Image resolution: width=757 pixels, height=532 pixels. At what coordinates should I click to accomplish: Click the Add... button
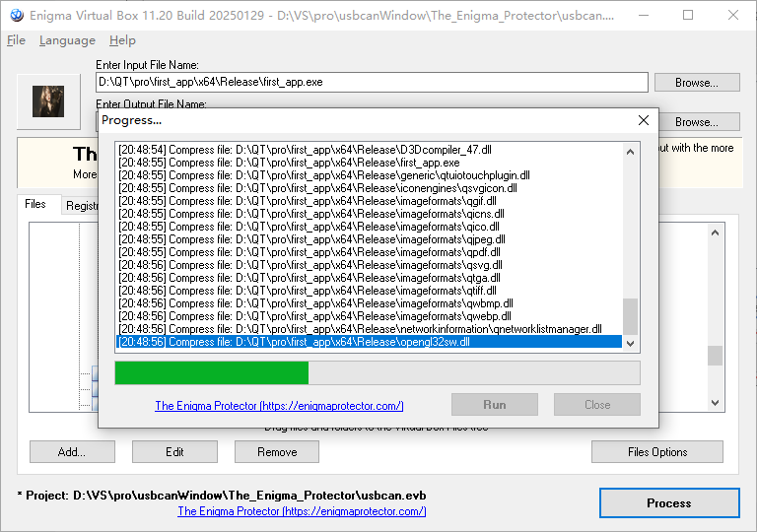[72, 452]
